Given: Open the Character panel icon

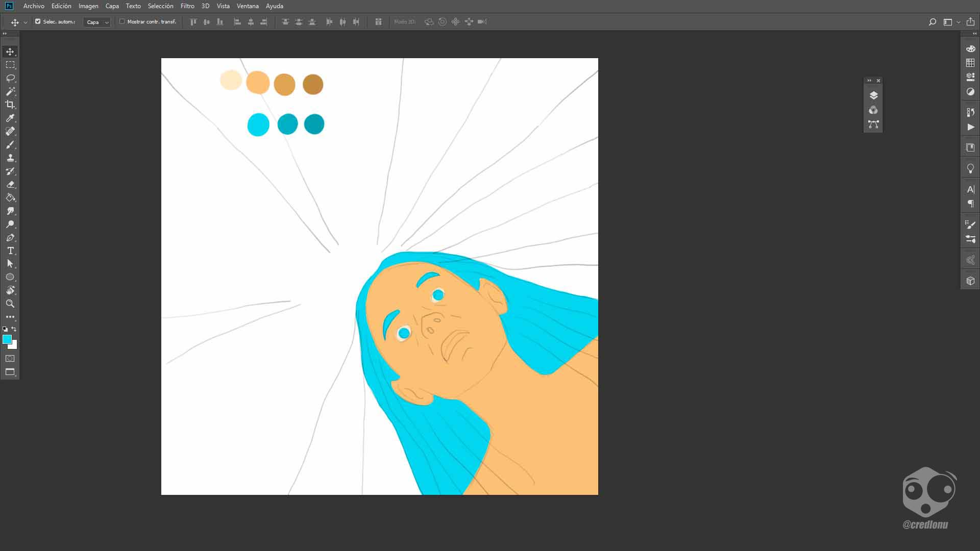Looking at the screenshot, I should [x=970, y=189].
